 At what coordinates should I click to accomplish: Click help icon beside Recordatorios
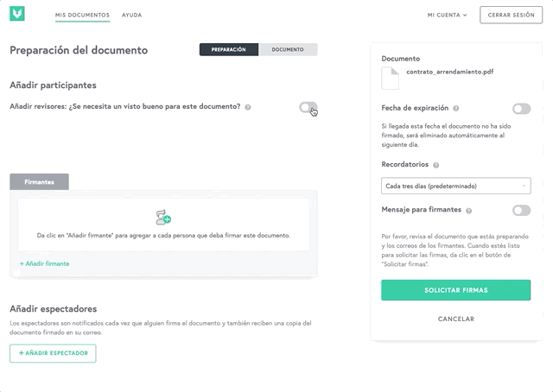pos(435,165)
